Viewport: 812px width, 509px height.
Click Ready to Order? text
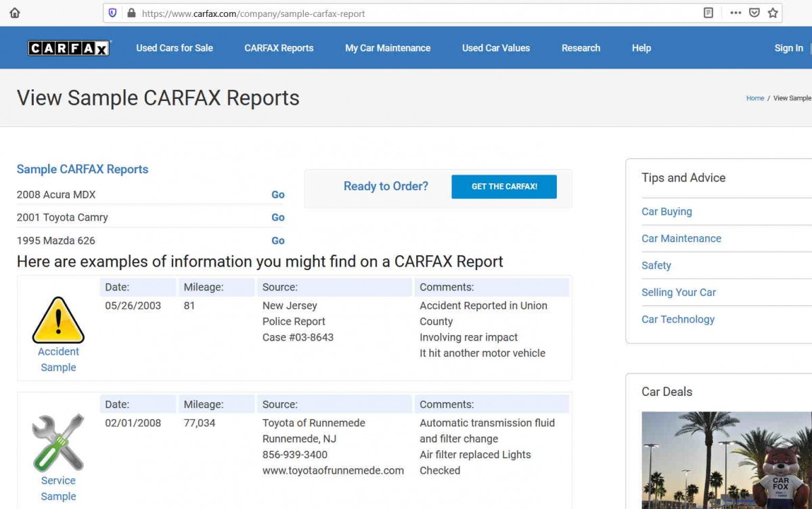(x=386, y=186)
